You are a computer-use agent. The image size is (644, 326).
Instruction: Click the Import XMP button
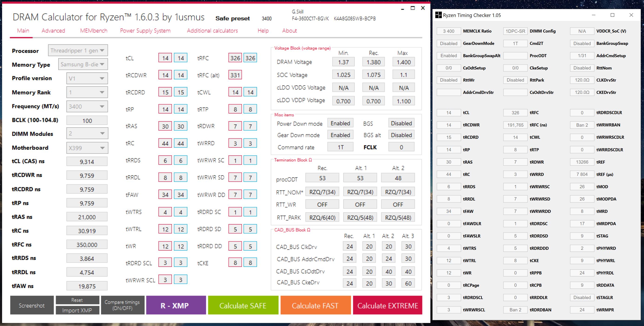77,310
